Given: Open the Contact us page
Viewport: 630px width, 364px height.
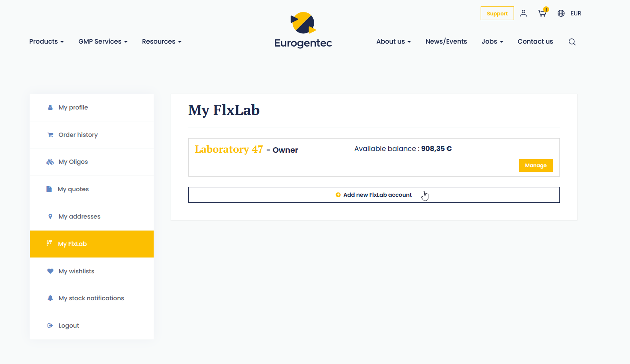Looking at the screenshot, I should pyautogui.click(x=535, y=41).
